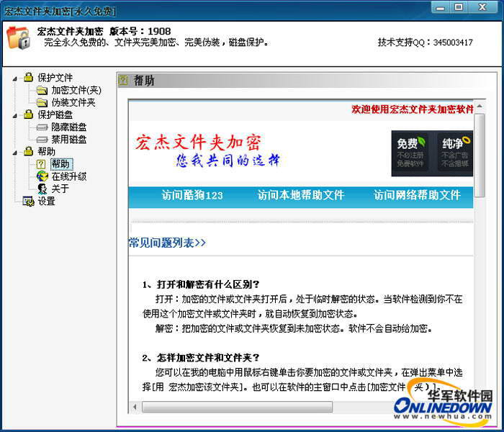The image size is (504, 432).
Task: Click 技术支持QQ：345003417 text
Action: [425, 42]
